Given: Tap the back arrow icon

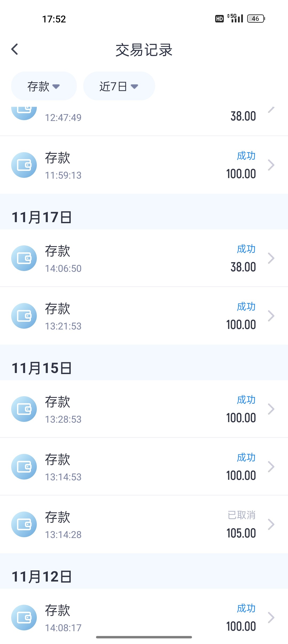Looking at the screenshot, I should click(15, 49).
